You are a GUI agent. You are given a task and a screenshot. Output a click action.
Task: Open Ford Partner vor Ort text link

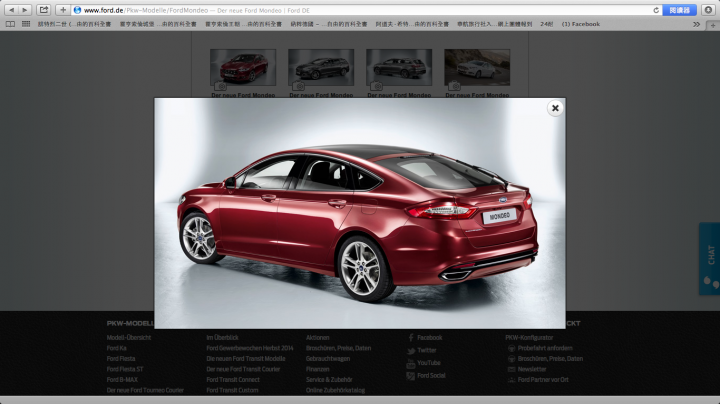(543, 380)
